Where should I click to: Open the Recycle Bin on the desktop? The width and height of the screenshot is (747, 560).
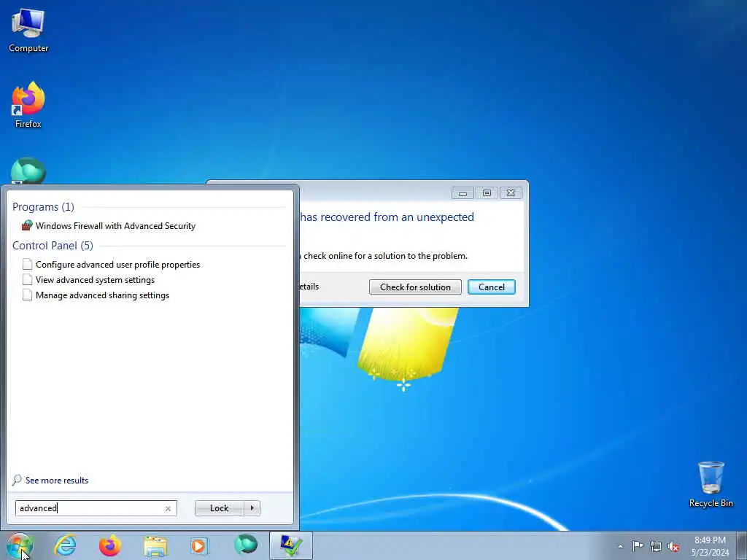click(711, 484)
